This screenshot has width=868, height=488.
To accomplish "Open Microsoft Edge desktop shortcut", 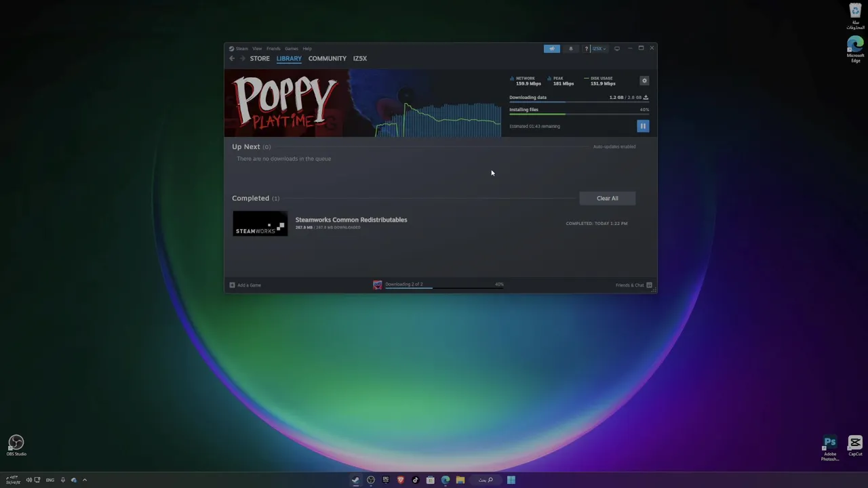I will tap(855, 49).
